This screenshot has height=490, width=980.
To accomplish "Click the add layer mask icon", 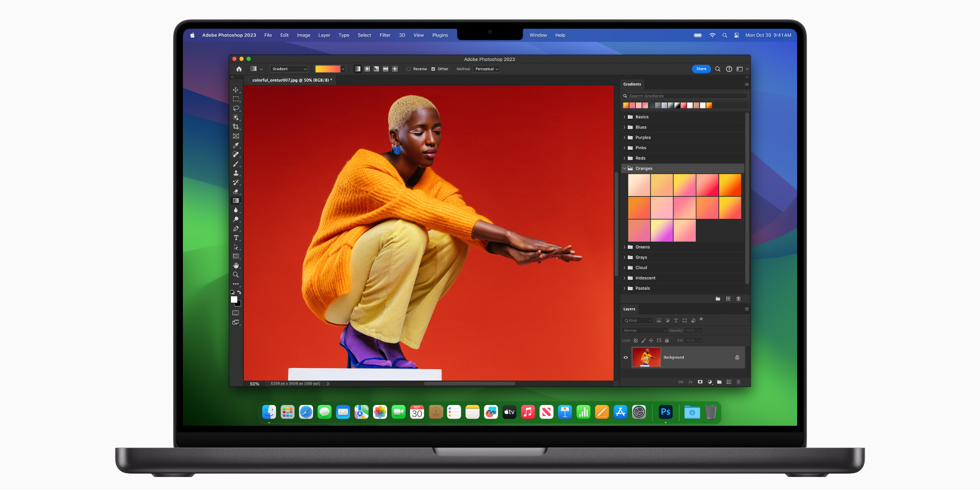I will pos(700,382).
